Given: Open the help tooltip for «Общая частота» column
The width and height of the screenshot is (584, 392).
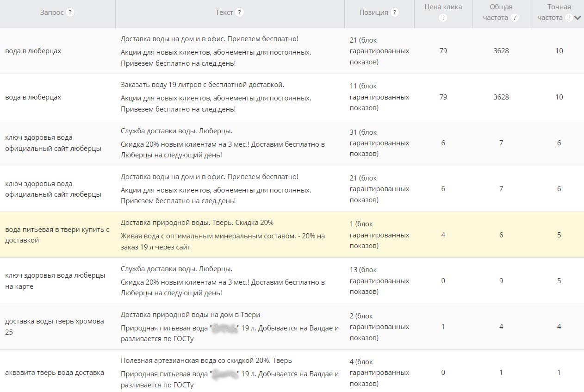Looking at the screenshot, I should point(515,18).
